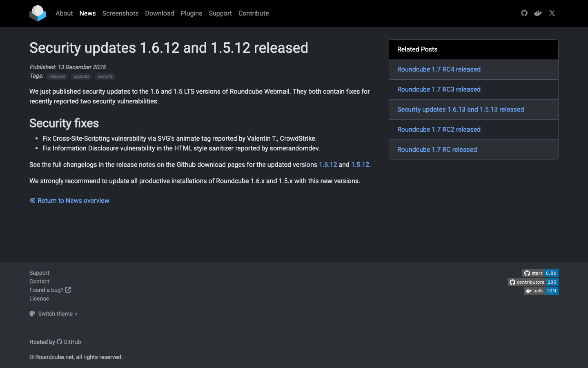Viewport: 588px width, 368px height.
Task: Select the palette icon next to Switch theme
Action: click(32, 313)
